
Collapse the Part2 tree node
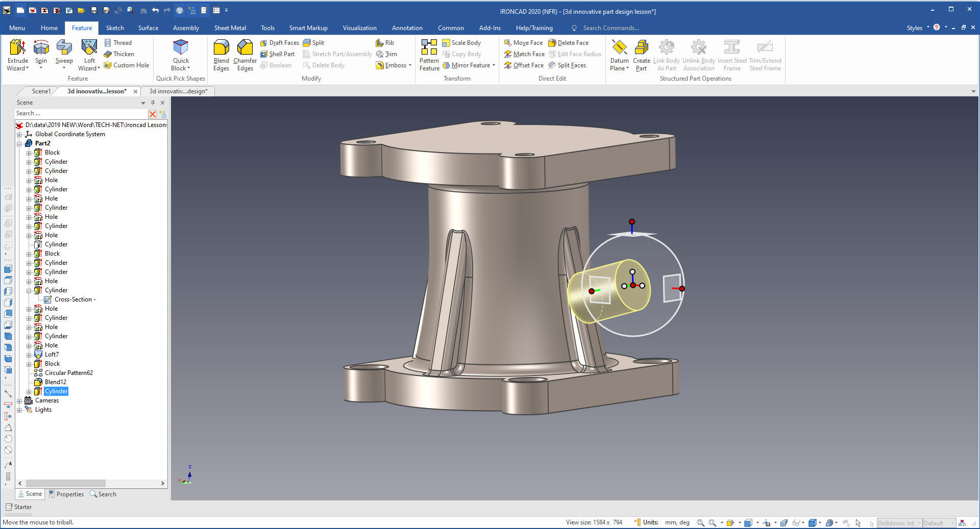point(19,144)
